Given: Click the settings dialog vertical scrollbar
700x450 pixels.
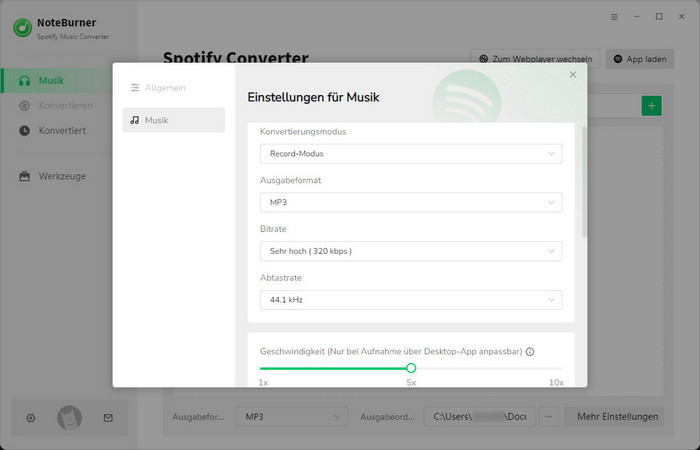Looking at the screenshot, I should [x=584, y=181].
